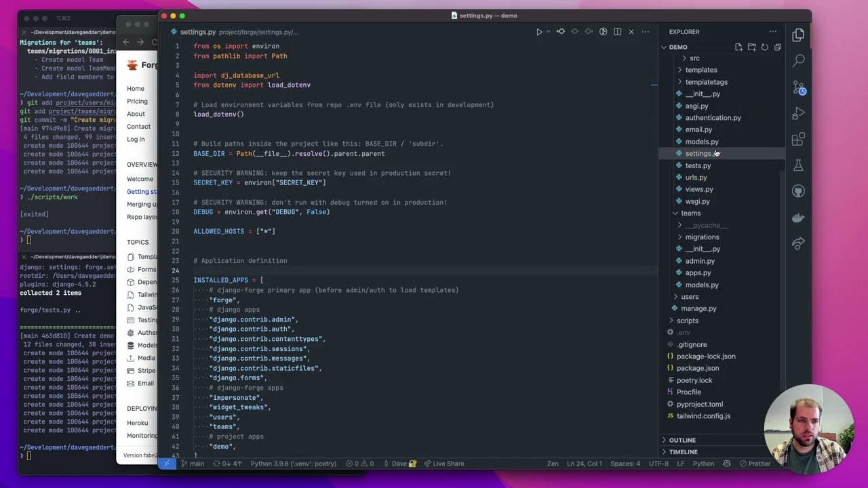
Task: Open the Live Share view in activity bar
Action: (x=798, y=243)
